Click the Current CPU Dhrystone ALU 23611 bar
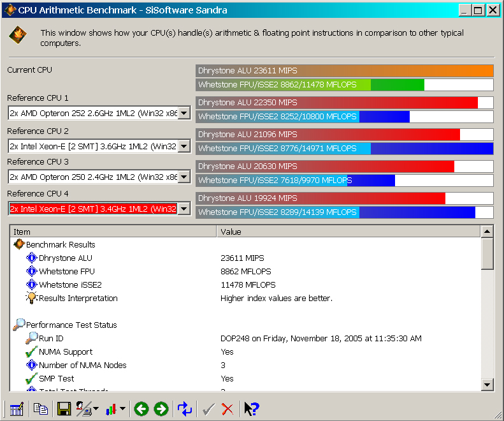504x421 pixels. [345, 71]
